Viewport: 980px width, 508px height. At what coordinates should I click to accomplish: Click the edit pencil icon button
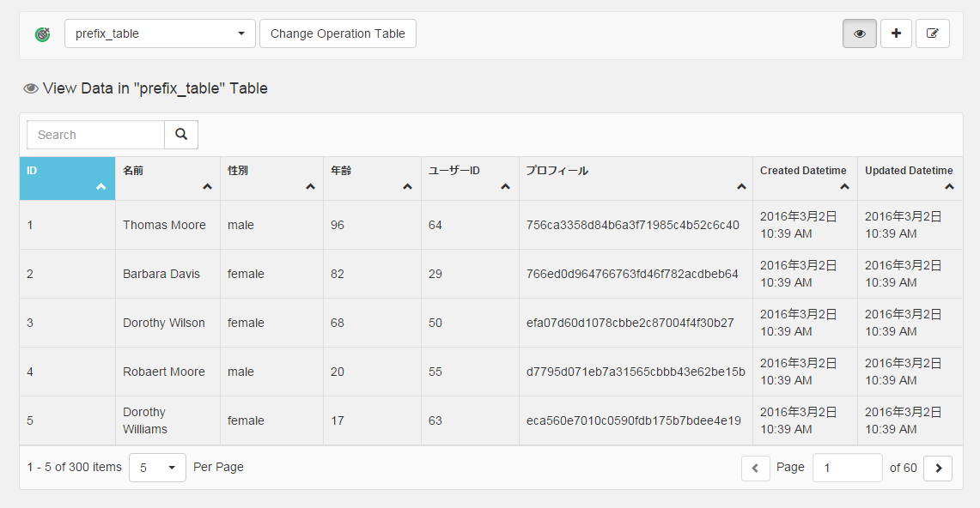(932, 33)
